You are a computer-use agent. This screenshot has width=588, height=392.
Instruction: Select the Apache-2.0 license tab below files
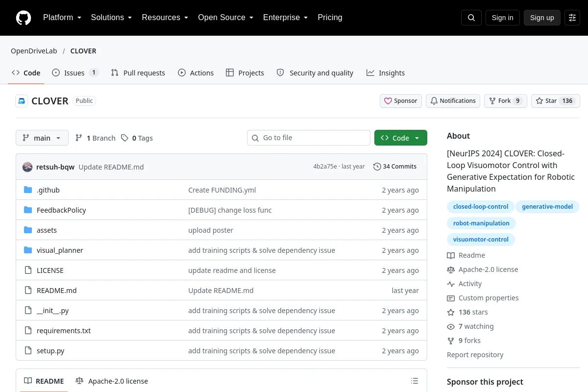click(112, 381)
